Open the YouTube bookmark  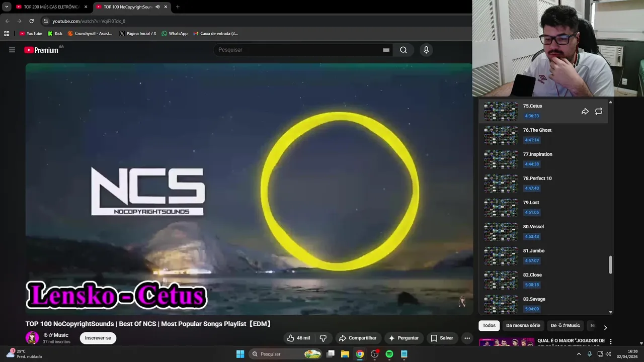coord(31,34)
